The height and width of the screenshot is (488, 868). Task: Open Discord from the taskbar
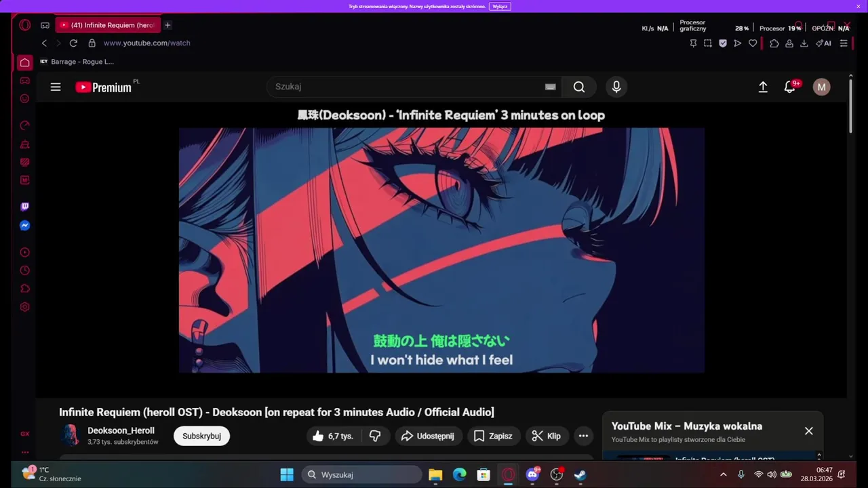[x=533, y=474]
